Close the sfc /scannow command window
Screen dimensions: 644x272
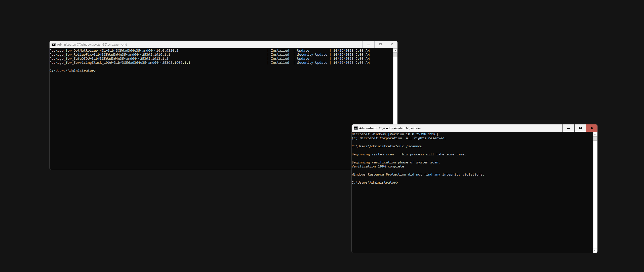[x=592, y=128]
